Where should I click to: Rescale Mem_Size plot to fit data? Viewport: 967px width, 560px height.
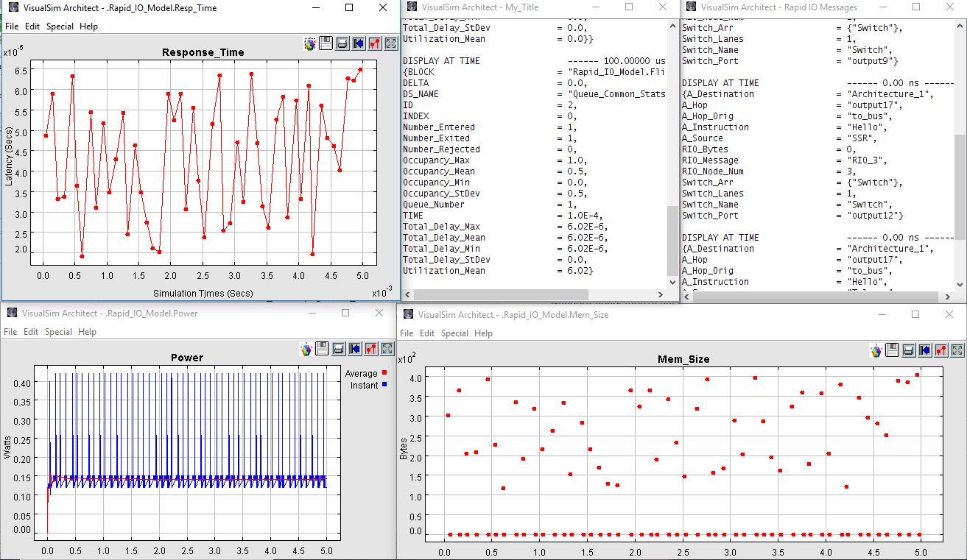957,350
